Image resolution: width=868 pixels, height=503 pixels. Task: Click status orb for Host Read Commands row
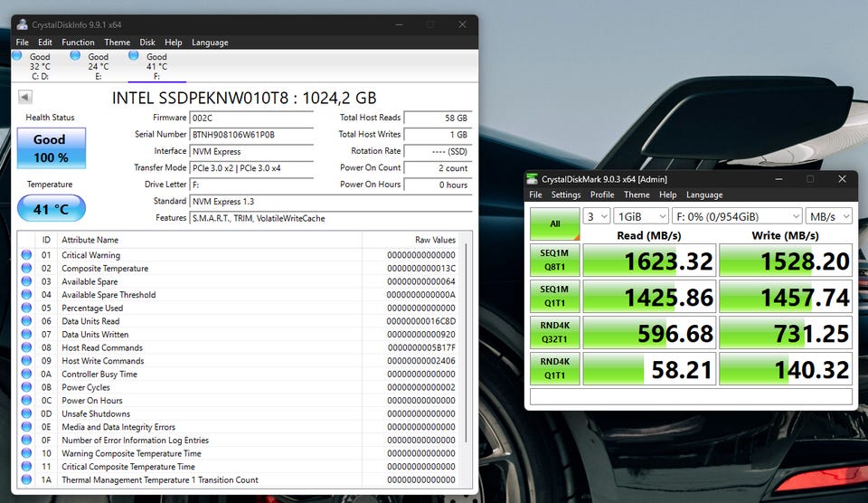(x=26, y=348)
